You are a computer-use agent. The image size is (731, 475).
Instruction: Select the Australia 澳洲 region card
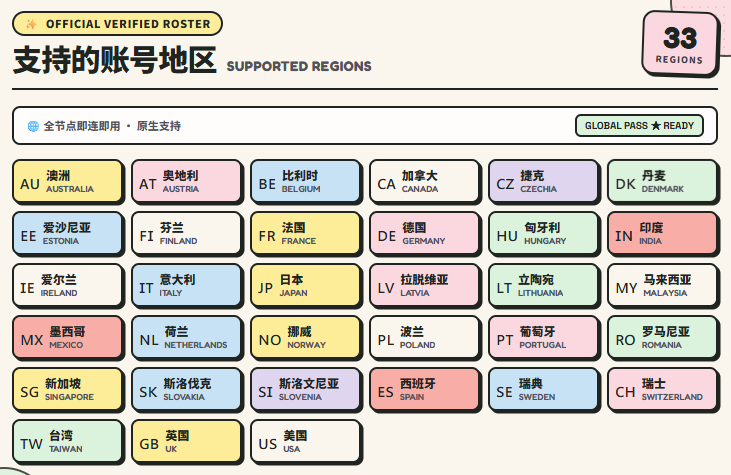tap(68, 181)
